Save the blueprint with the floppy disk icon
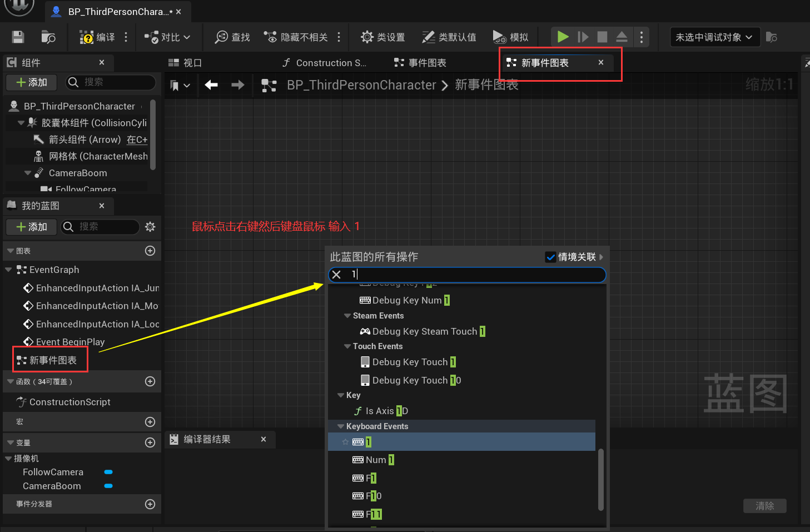The height and width of the screenshot is (532, 810). click(x=18, y=37)
